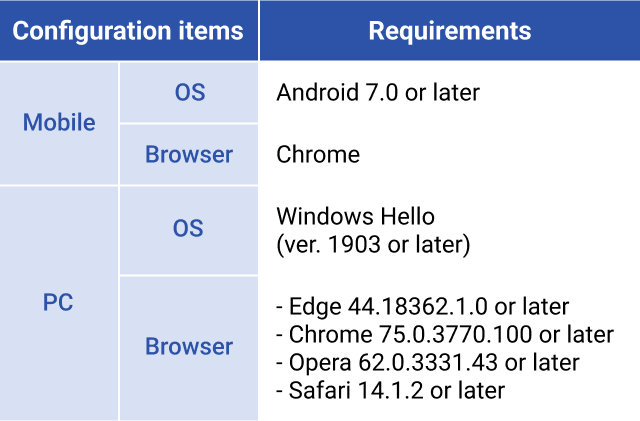Select the Mobile category cell
640x421 pixels.
coord(59,123)
